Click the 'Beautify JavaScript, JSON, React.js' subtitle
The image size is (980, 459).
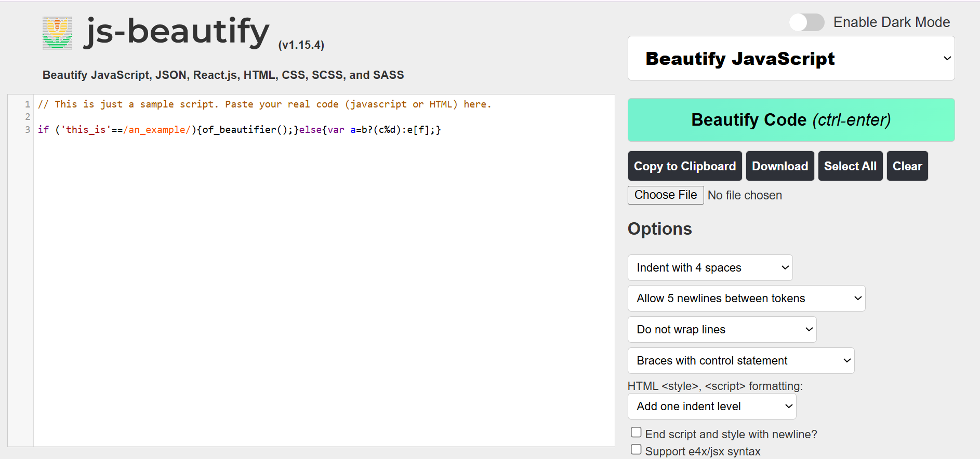point(223,75)
